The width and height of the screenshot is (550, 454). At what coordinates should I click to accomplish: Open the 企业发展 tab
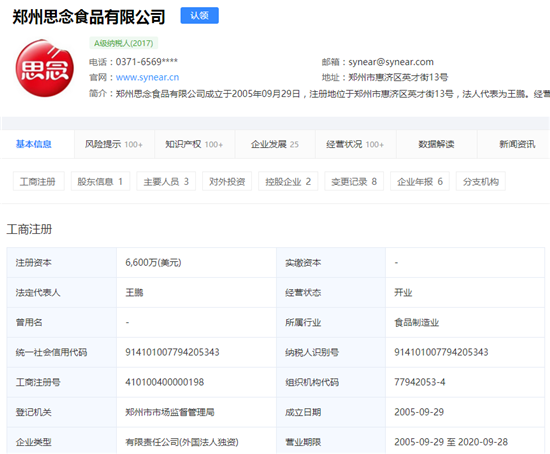(275, 144)
